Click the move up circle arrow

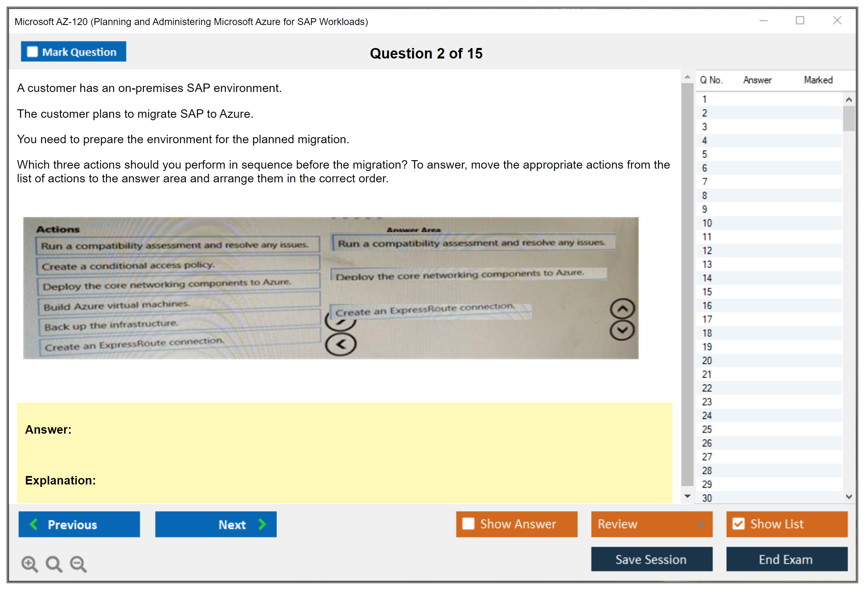(x=622, y=309)
